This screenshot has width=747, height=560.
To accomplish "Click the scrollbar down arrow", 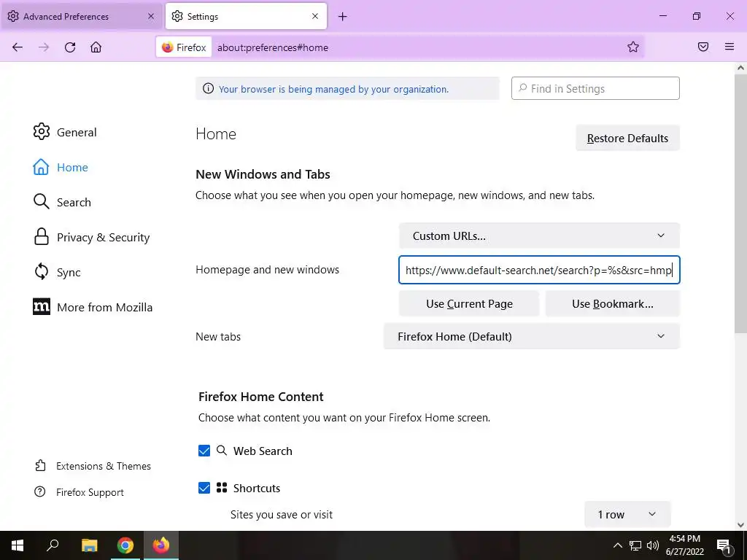I will point(740,525).
